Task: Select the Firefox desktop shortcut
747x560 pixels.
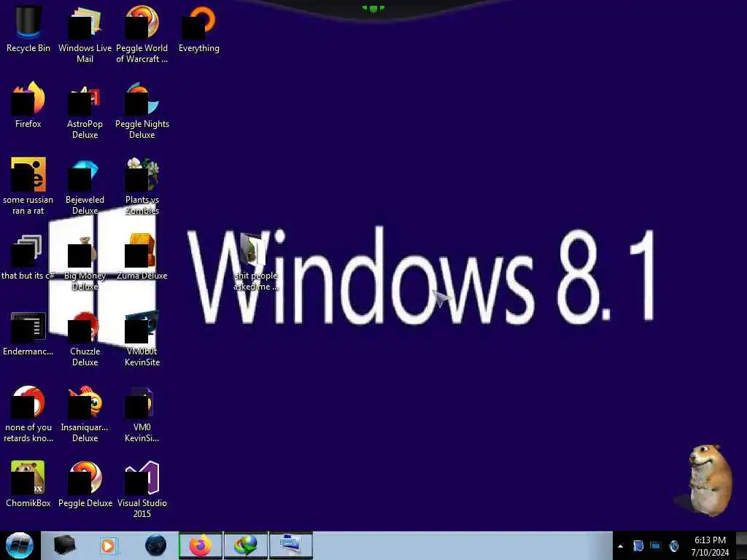Action: [x=28, y=105]
